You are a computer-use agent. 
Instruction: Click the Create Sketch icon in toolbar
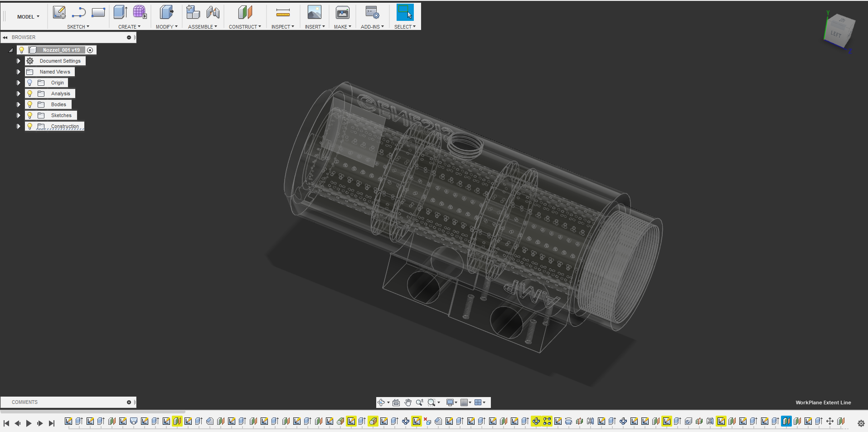59,13
